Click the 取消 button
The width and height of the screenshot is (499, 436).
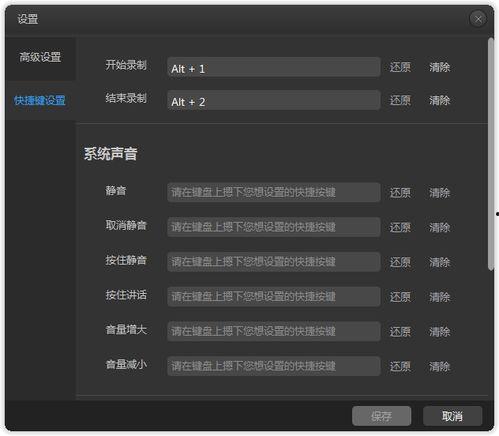pyautogui.click(x=452, y=416)
